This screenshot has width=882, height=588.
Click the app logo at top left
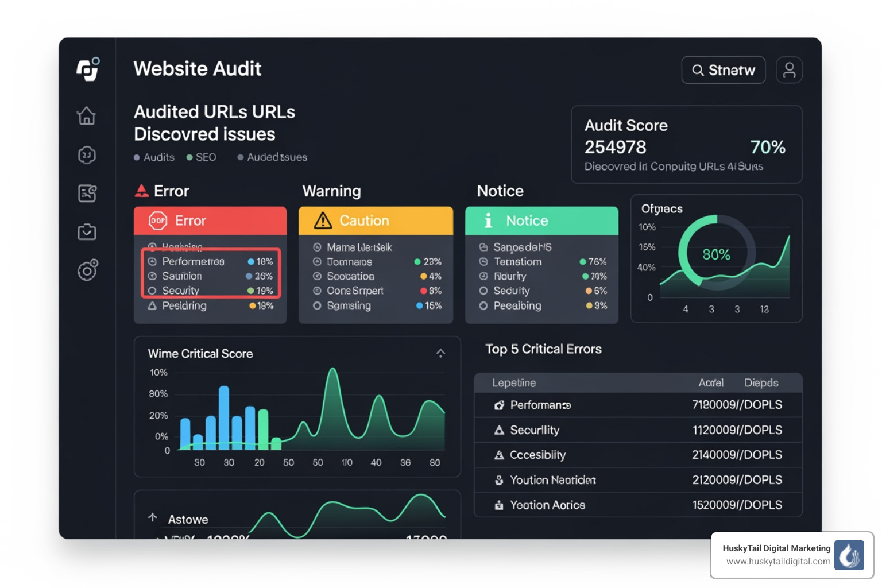coord(87,68)
